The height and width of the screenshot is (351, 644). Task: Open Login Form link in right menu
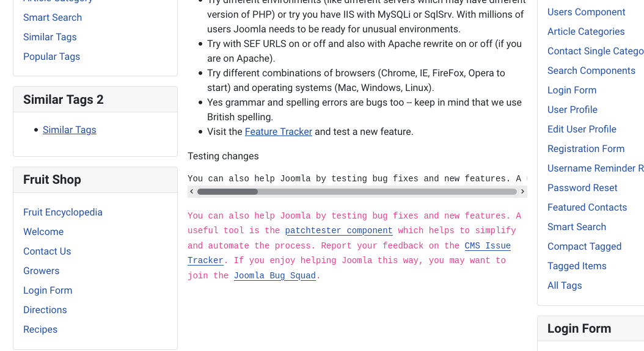point(572,90)
